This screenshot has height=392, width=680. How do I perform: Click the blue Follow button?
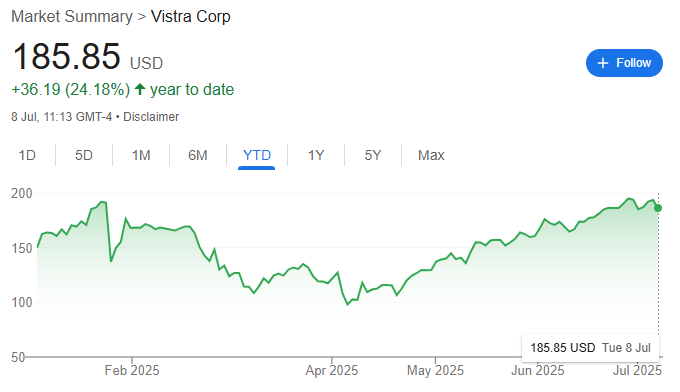pyautogui.click(x=624, y=63)
